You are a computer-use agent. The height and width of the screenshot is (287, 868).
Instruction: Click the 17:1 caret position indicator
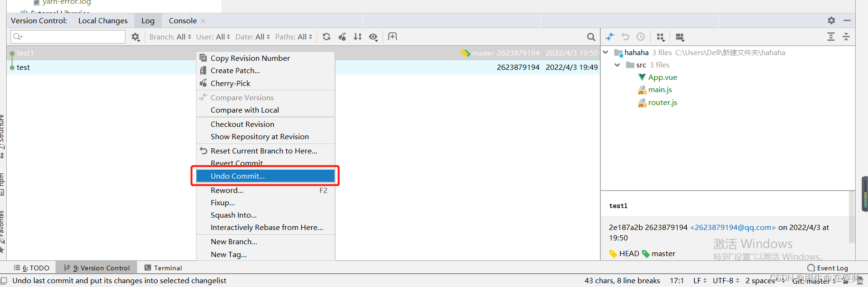pos(677,280)
